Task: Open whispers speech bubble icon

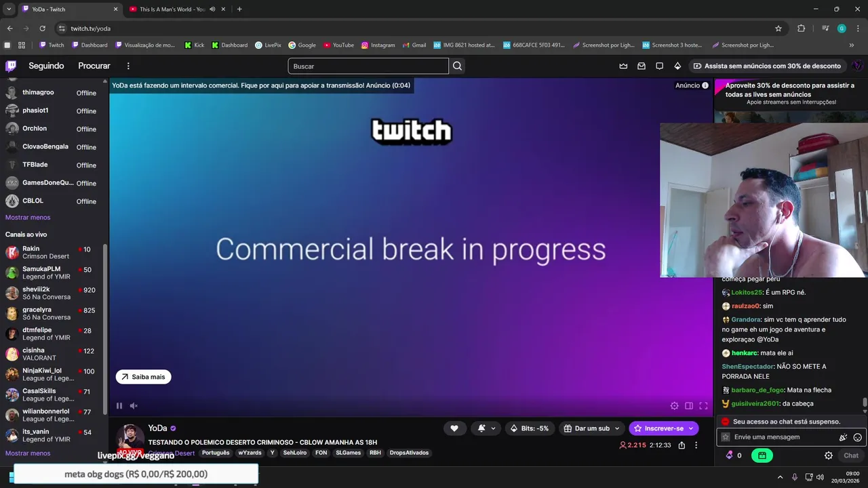Action: click(659, 66)
